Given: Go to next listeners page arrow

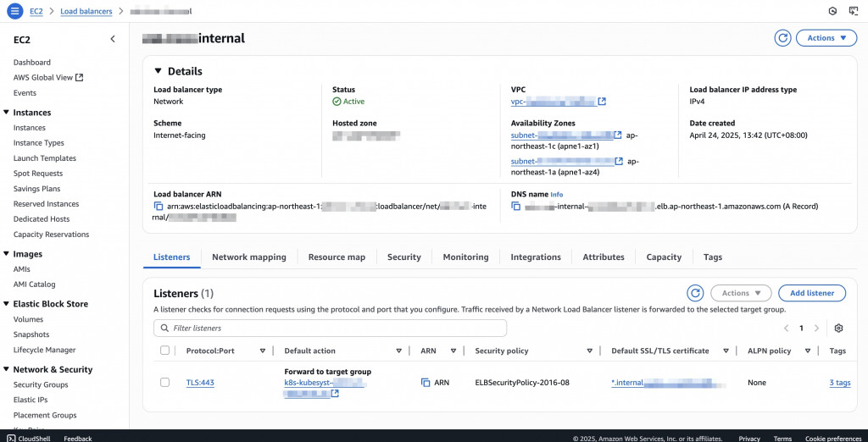Looking at the screenshot, I should pos(816,328).
